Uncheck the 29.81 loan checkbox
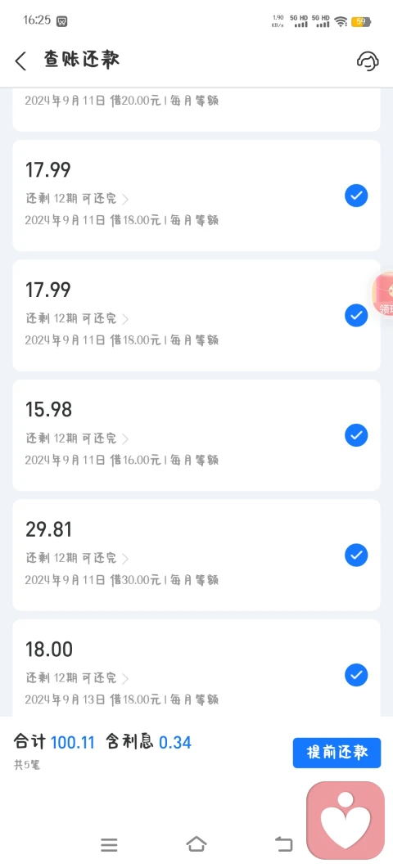The image size is (393, 868). click(x=356, y=555)
